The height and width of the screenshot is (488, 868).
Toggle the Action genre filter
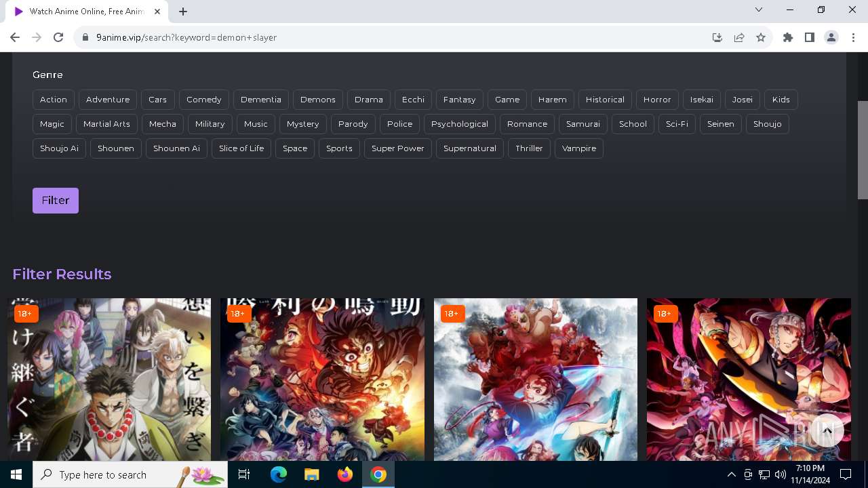[x=54, y=100]
